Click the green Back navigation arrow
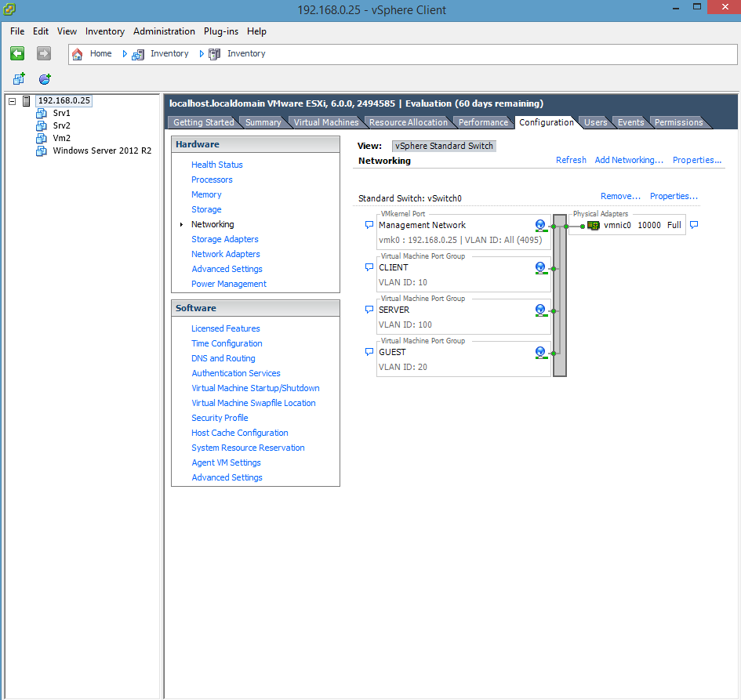This screenshot has height=700, width=741. (x=17, y=53)
